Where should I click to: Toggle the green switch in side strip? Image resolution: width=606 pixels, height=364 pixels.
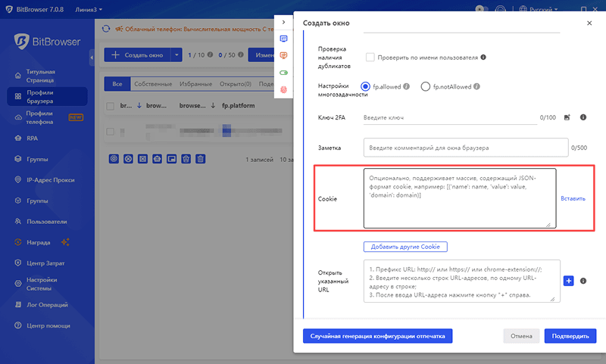tap(284, 73)
